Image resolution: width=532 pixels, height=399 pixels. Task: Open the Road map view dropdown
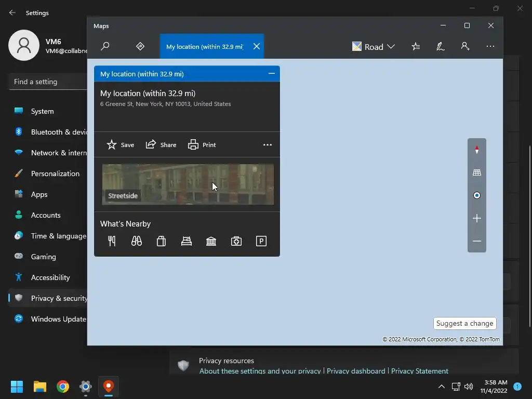[x=374, y=46]
